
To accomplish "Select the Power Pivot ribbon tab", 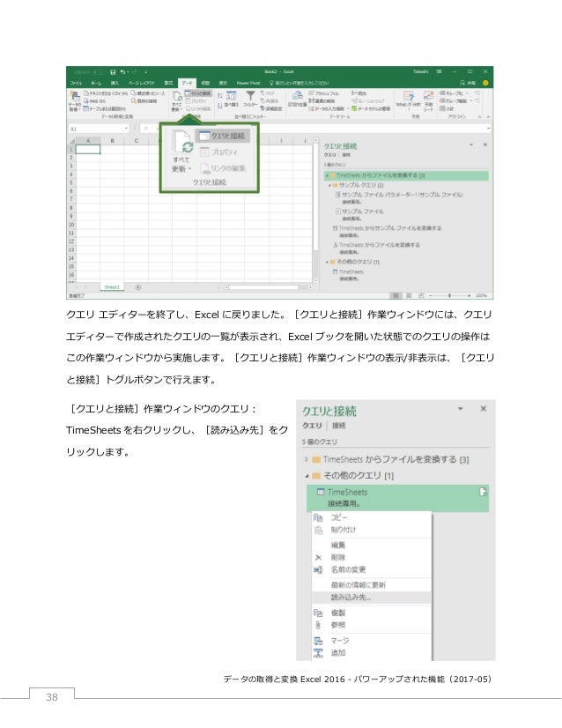I will [248, 83].
